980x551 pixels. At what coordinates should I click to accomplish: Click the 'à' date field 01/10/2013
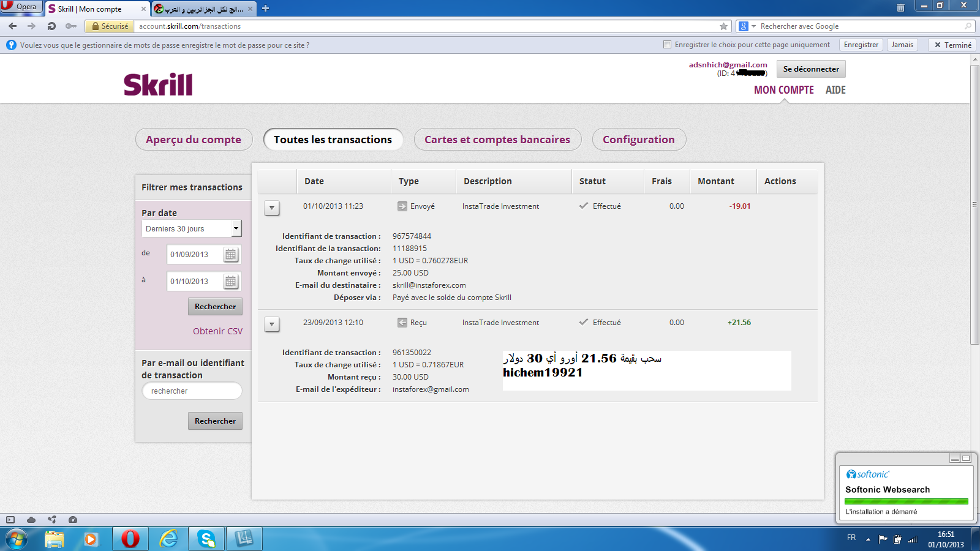point(194,282)
